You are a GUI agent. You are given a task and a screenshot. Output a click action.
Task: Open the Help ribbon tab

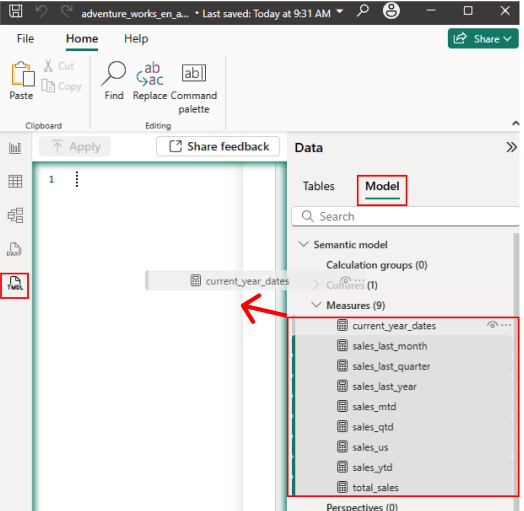(x=136, y=38)
